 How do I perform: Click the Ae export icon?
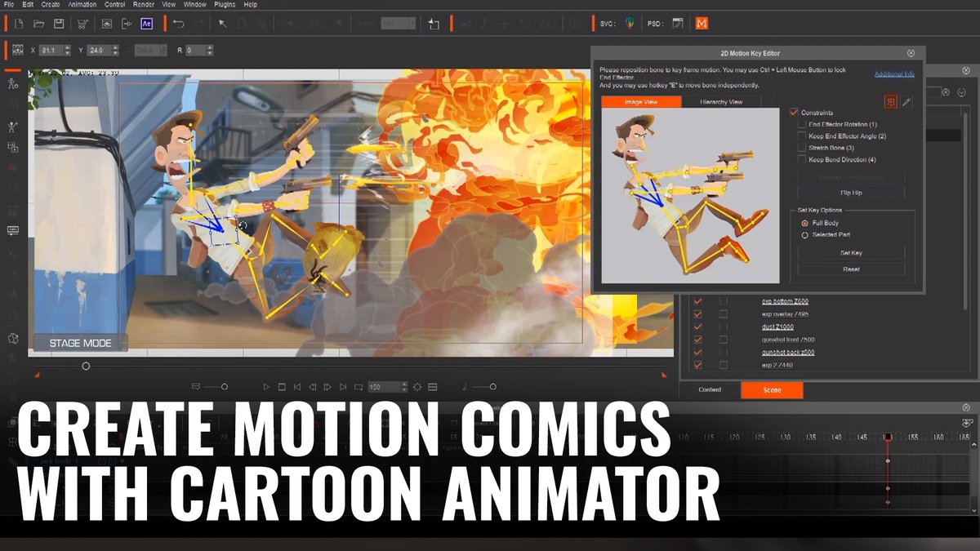(x=147, y=24)
